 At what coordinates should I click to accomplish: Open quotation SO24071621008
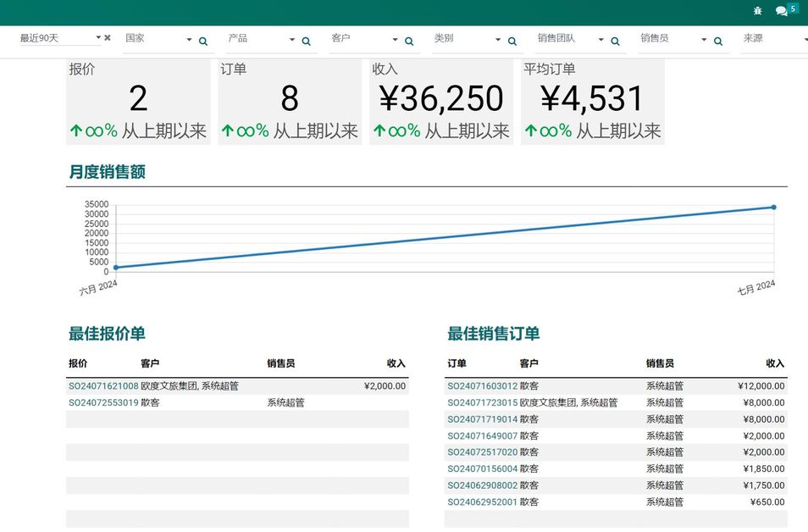(103, 386)
